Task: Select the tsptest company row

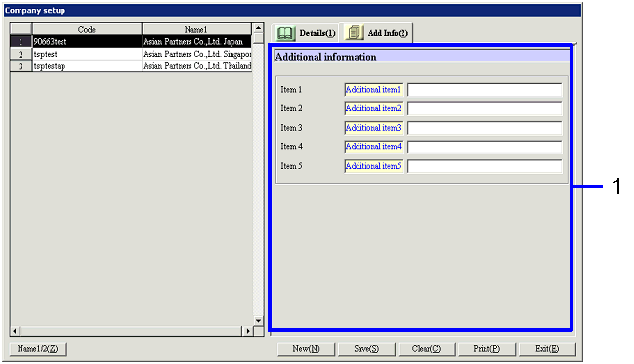Action: [x=131, y=54]
